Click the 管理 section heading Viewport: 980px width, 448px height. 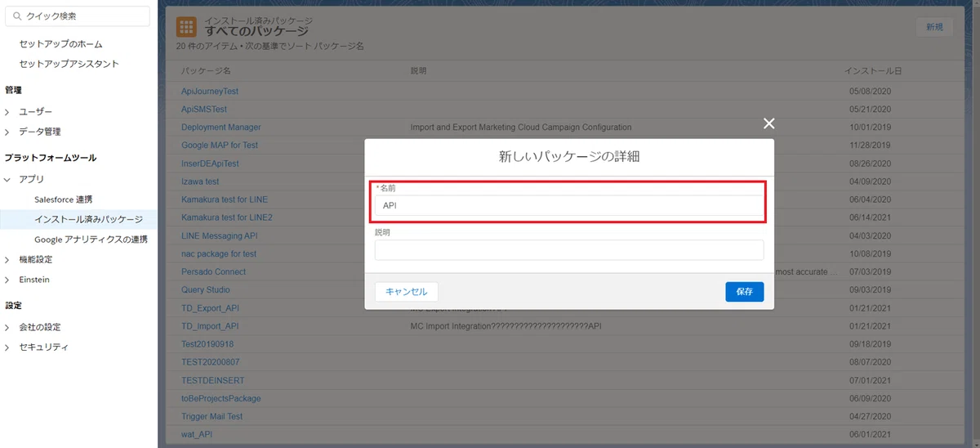[x=13, y=90]
